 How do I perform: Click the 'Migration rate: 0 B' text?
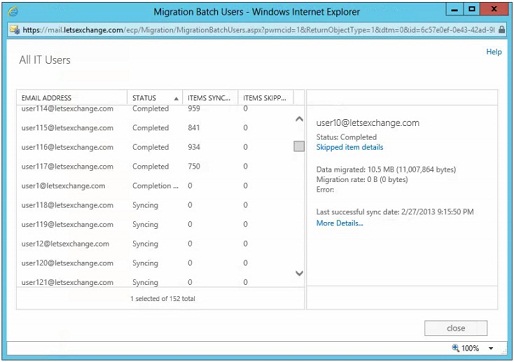[362, 179]
